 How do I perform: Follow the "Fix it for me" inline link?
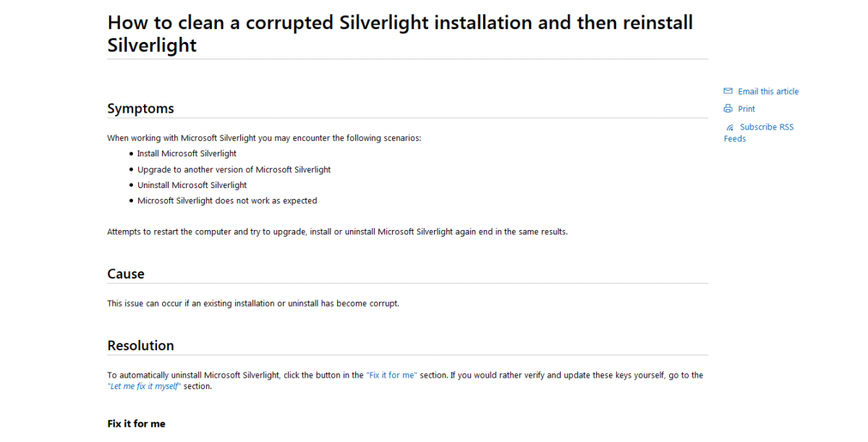tap(391, 375)
